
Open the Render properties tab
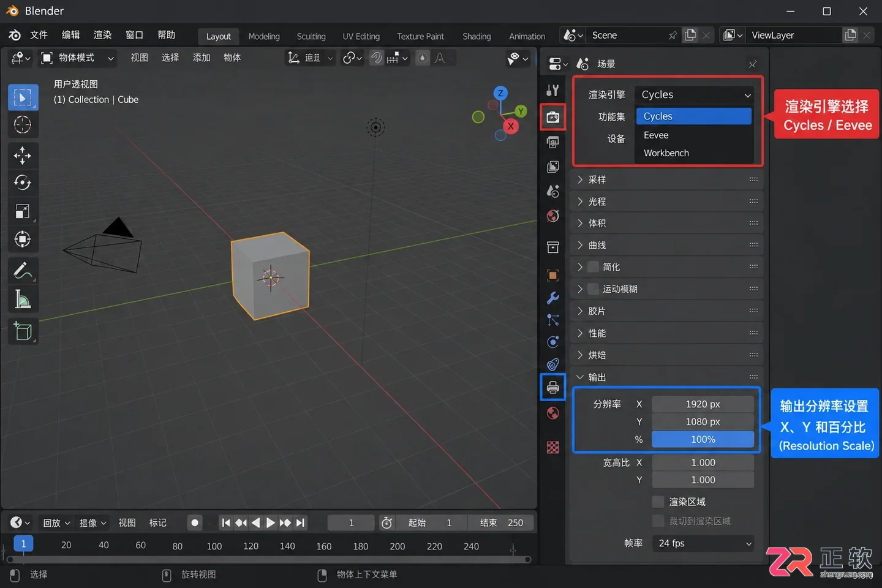point(552,116)
